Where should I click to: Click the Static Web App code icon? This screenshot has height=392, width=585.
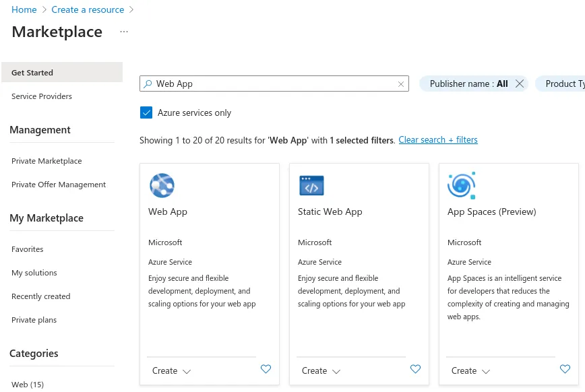[311, 185]
